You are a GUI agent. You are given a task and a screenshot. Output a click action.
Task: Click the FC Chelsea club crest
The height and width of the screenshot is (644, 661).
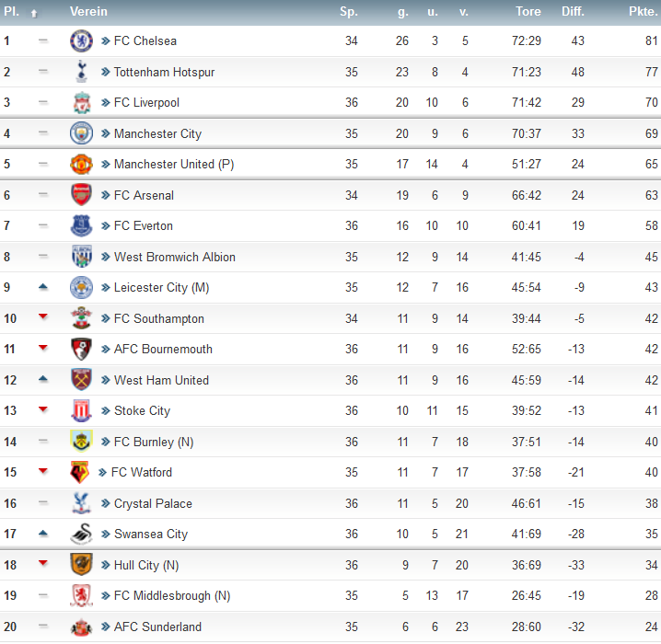point(81,40)
